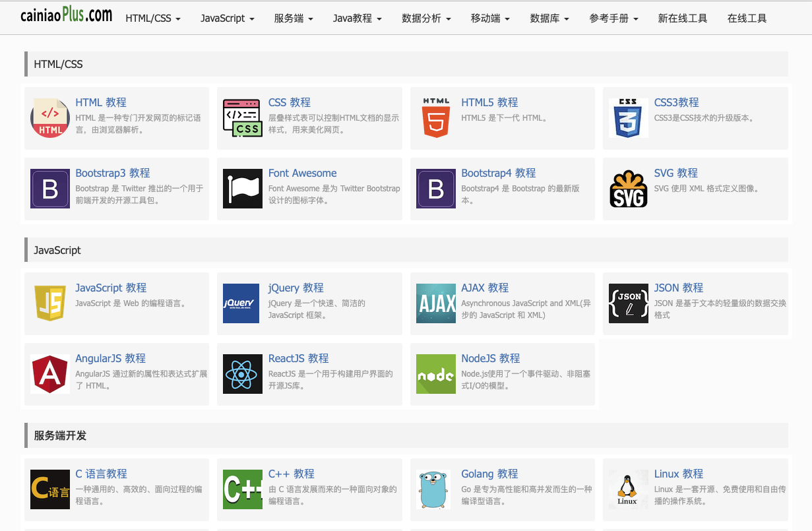Click the description 'SVG 使用 XML 格式定义图像。'
Screen dimensions: 812x531
(x=707, y=189)
